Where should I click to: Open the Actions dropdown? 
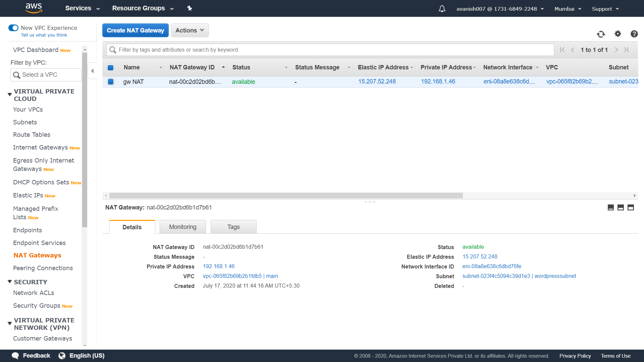pyautogui.click(x=190, y=31)
